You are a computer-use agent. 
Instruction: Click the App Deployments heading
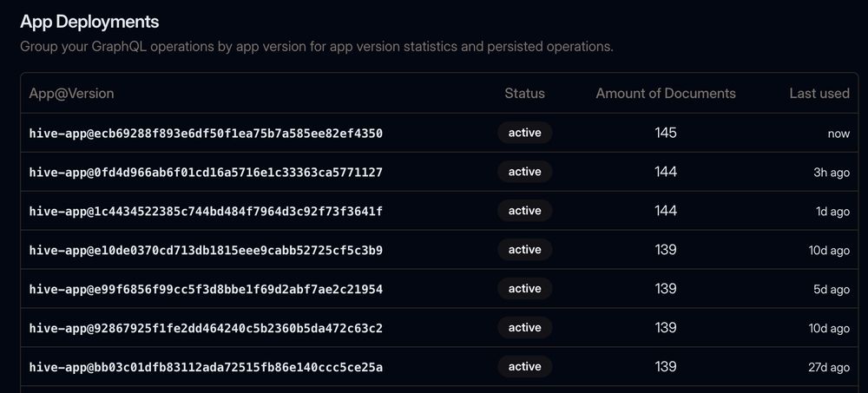tap(89, 22)
